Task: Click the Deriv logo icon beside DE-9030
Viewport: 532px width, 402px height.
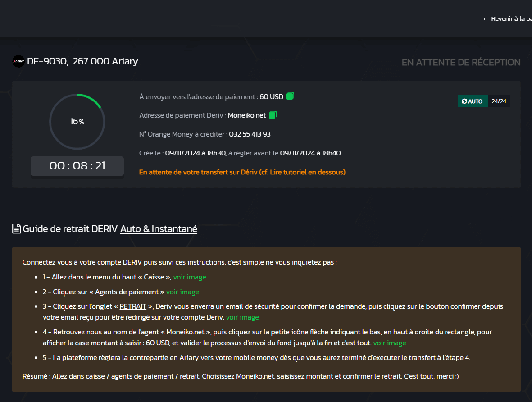Action: 18,61
